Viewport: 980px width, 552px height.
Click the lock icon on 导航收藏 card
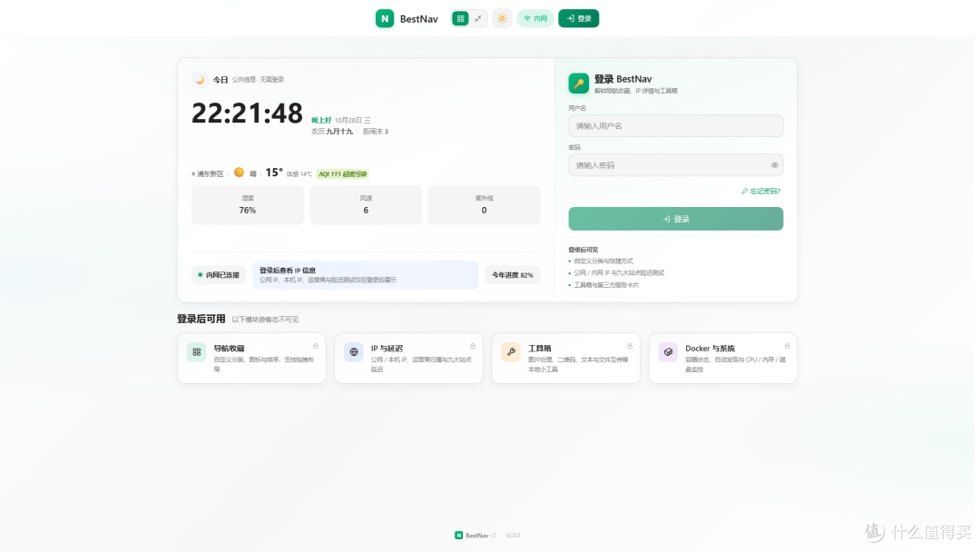tap(316, 346)
